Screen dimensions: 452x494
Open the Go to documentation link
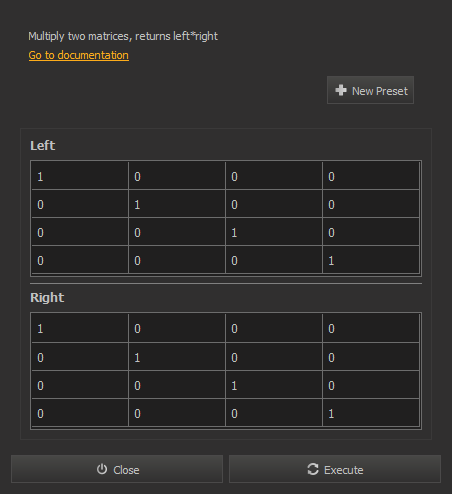79,55
